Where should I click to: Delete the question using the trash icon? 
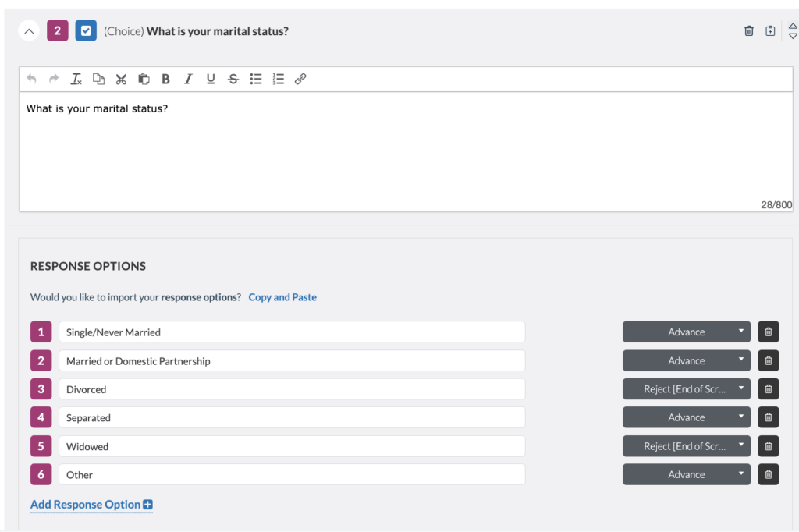[748, 30]
